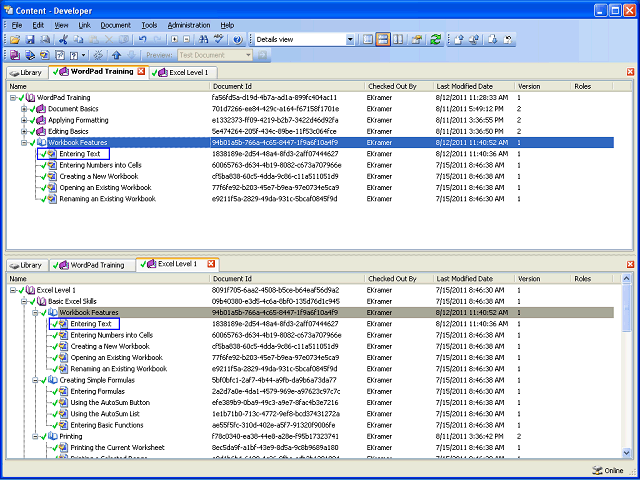This screenshot has height=480, width=640.
Task: Expand the Editing Basics node
Action: pos(24,131)
